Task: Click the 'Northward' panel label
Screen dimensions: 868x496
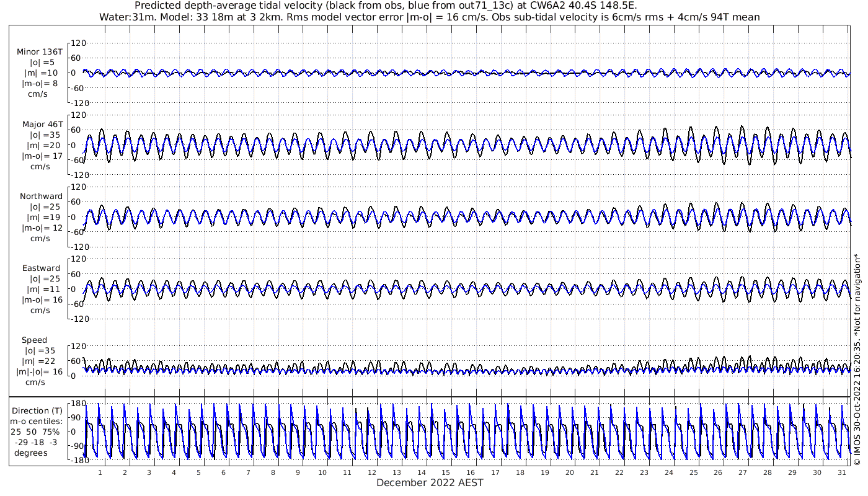Action: (41, 197)
